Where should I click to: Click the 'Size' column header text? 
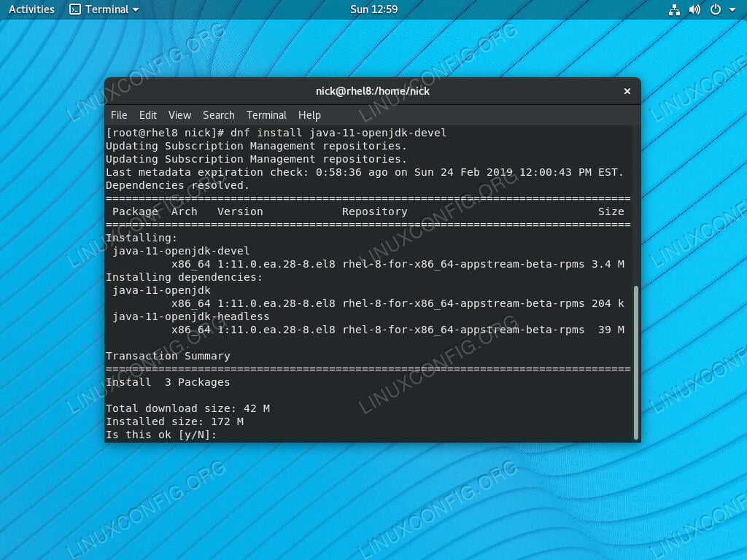point(611,211)
